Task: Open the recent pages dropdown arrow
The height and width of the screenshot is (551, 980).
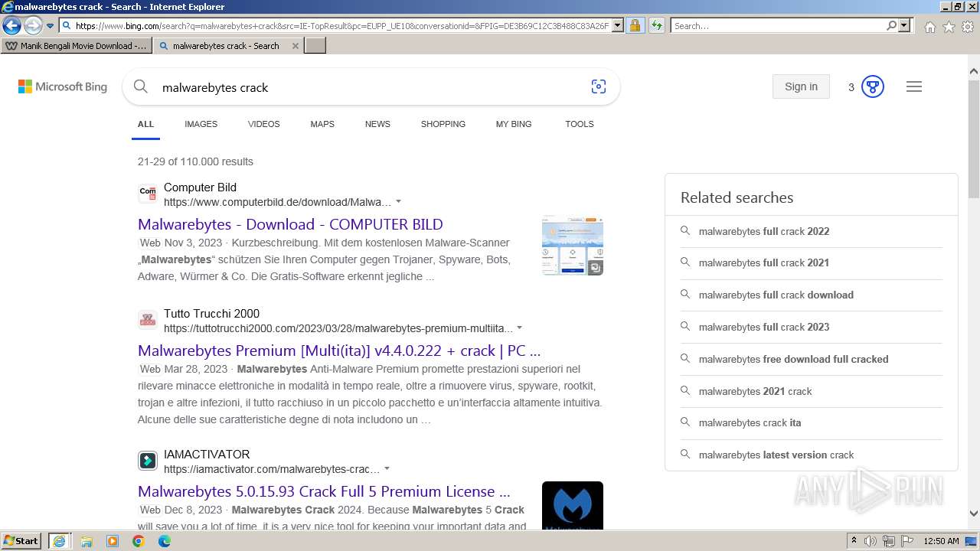Action: [50, 26]
